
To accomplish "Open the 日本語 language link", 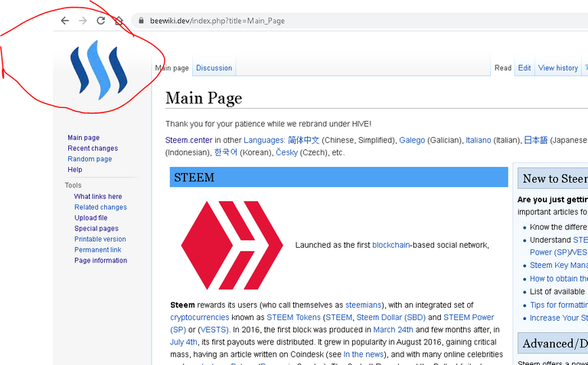I will [535, 140].
